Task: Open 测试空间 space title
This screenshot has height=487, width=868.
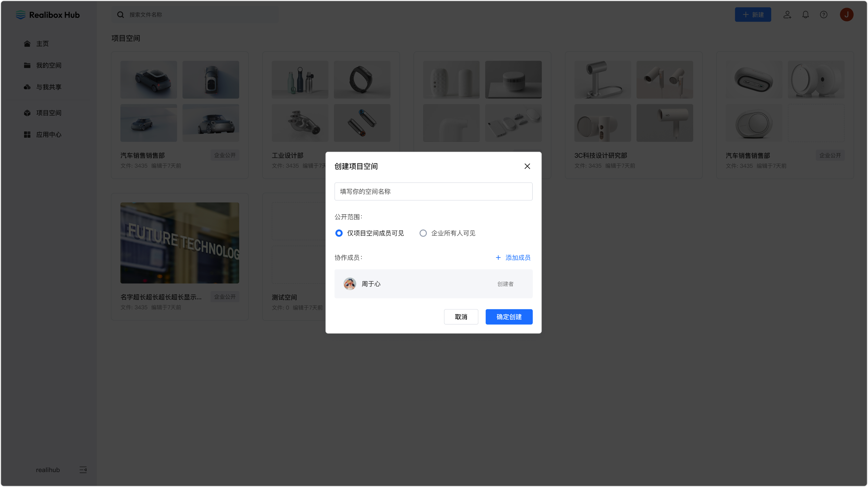Action: (284, 297)
